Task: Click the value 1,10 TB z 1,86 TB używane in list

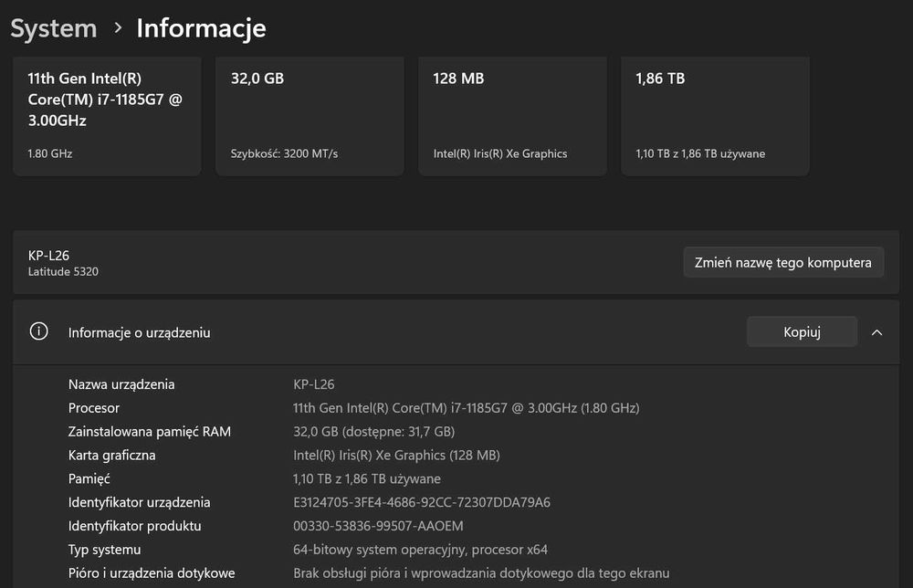Action: pos(367,478)
